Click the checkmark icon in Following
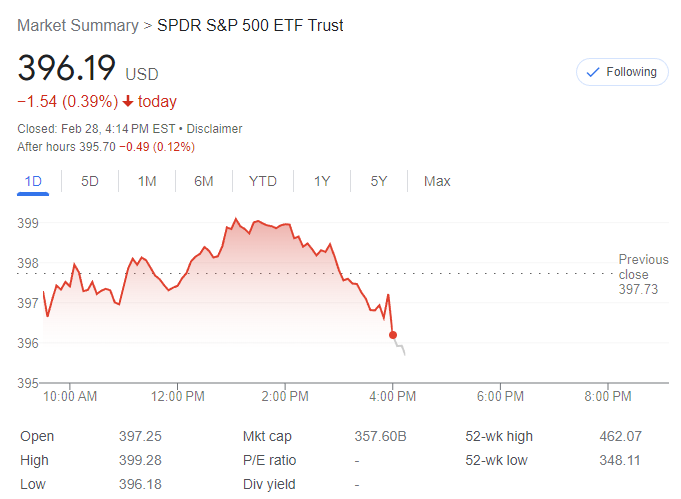Image resolution: width=681 pixels, height=499 pixels. click(x=593, y=72)
